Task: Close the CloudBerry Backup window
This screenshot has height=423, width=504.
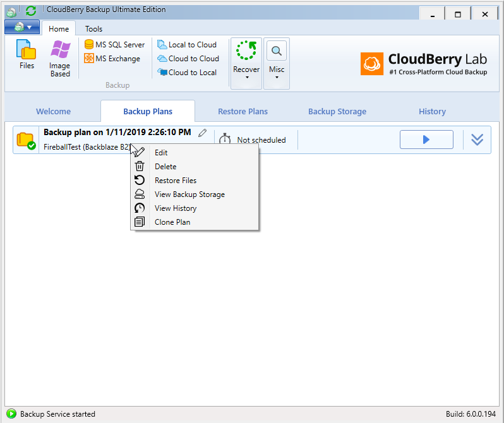Action: pyautogui.click(x=484, y=14)
